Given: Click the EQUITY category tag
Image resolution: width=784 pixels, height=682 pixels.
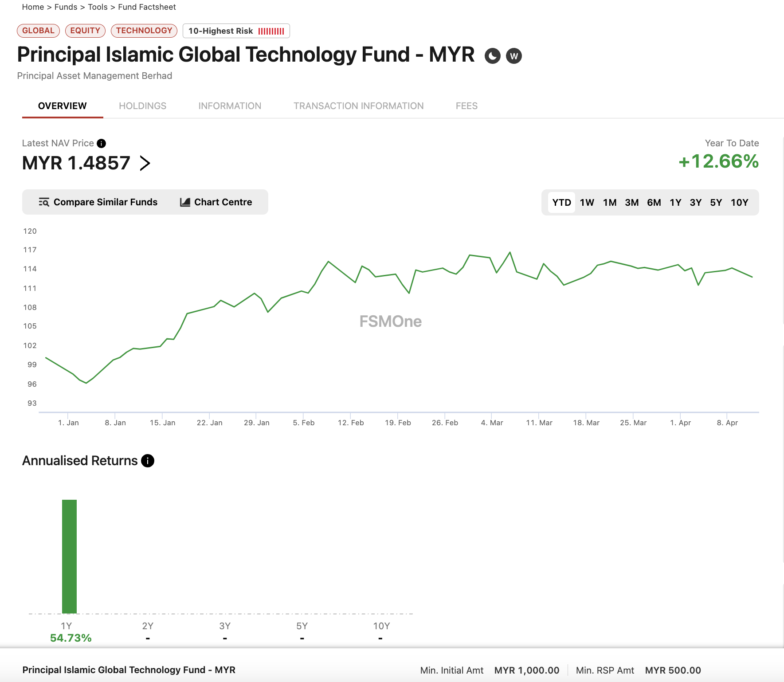Looking at the screenshot, I should [85, 31].
